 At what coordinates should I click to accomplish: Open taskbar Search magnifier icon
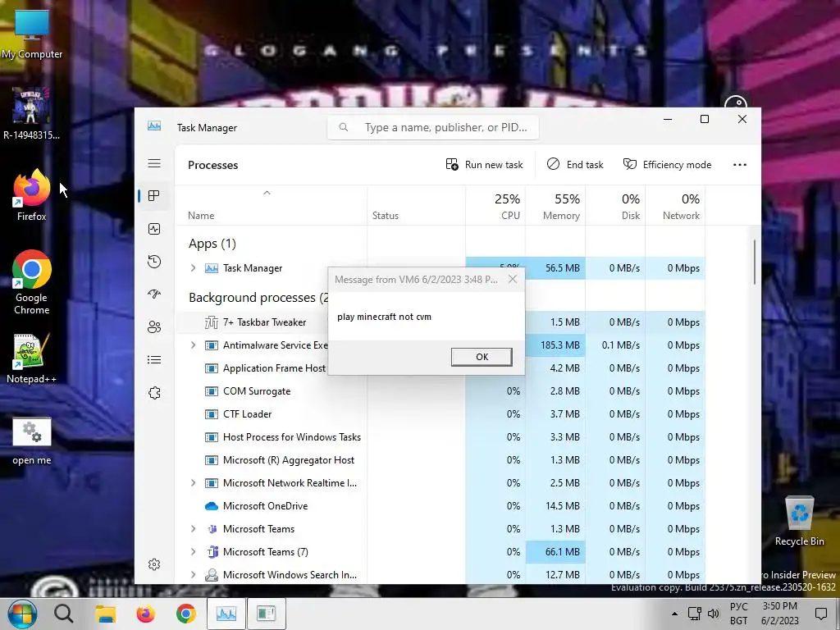tap(64, 614)
